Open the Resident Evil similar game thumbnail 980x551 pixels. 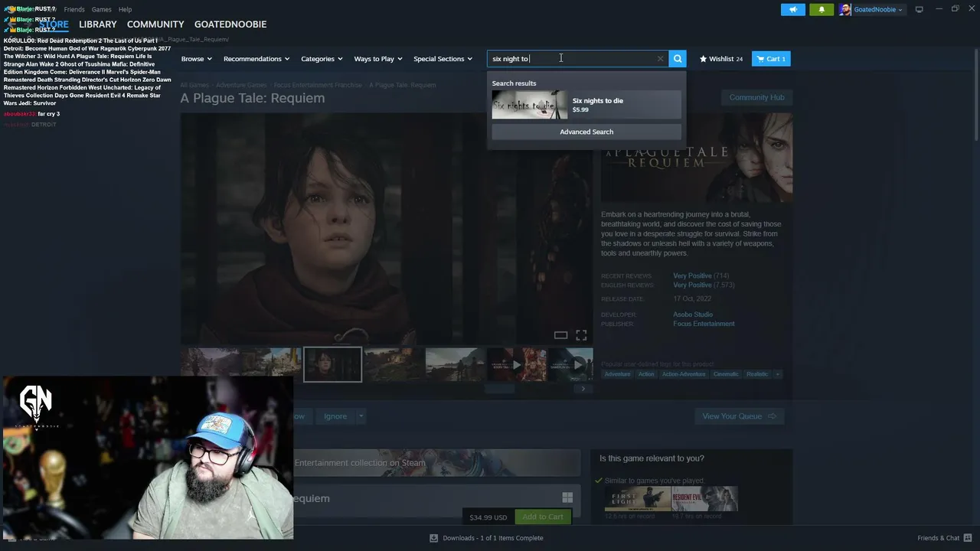pyautogui.click(x=705, y=498)
